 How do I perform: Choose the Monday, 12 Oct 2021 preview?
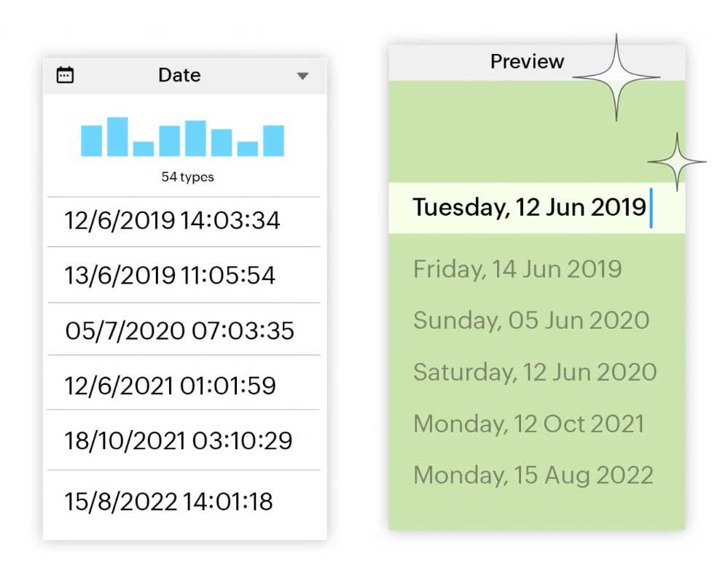coord(529,424)
